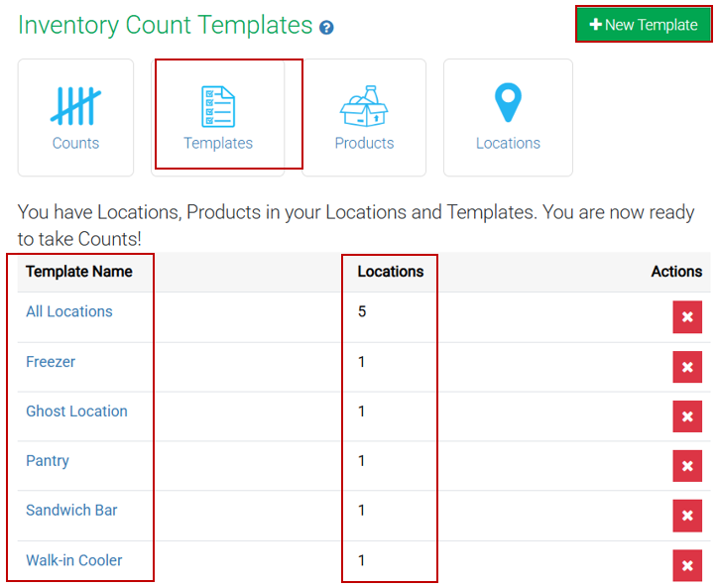Open the Ghost Location template
This screenshot has height=588, width=718.
[x=76, y=412]
